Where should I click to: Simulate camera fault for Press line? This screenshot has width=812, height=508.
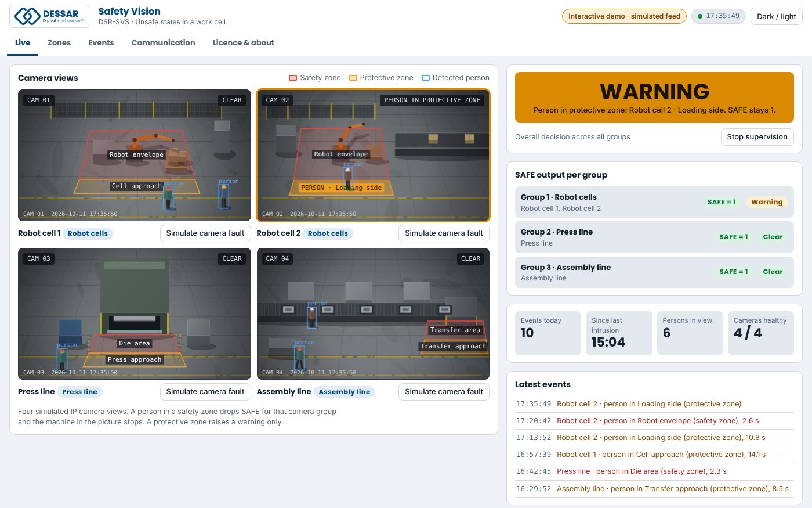click(x=205, y=392)
